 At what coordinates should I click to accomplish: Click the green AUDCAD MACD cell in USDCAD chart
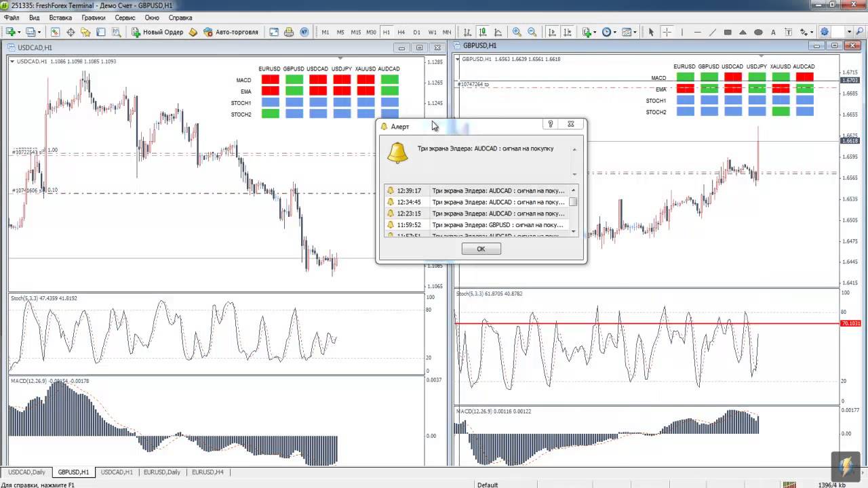point(389,80)
